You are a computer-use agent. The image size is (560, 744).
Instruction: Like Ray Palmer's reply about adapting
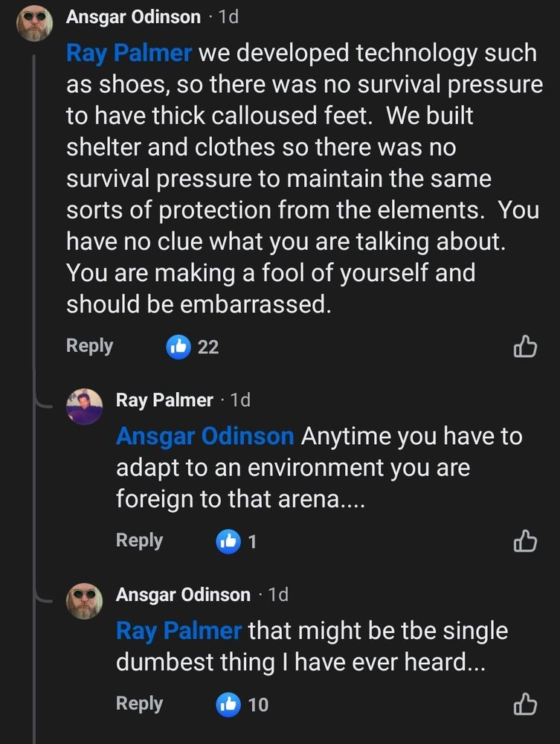[x=525, y=541]
